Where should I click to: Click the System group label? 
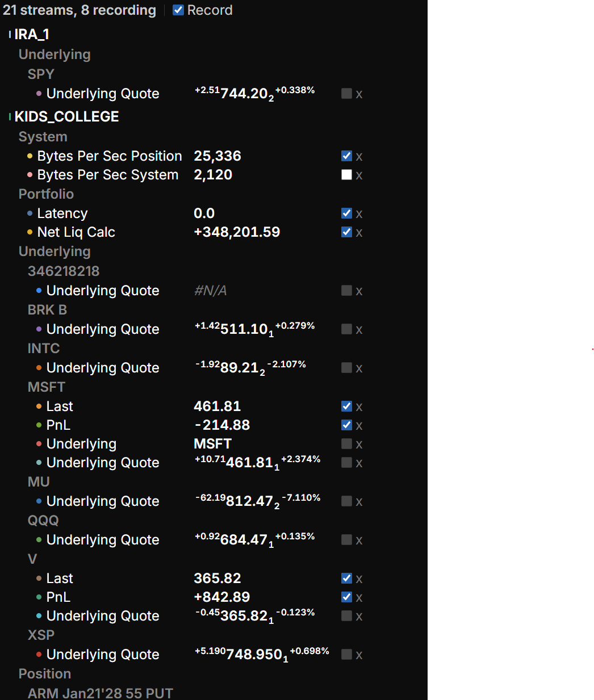point(43,137)
